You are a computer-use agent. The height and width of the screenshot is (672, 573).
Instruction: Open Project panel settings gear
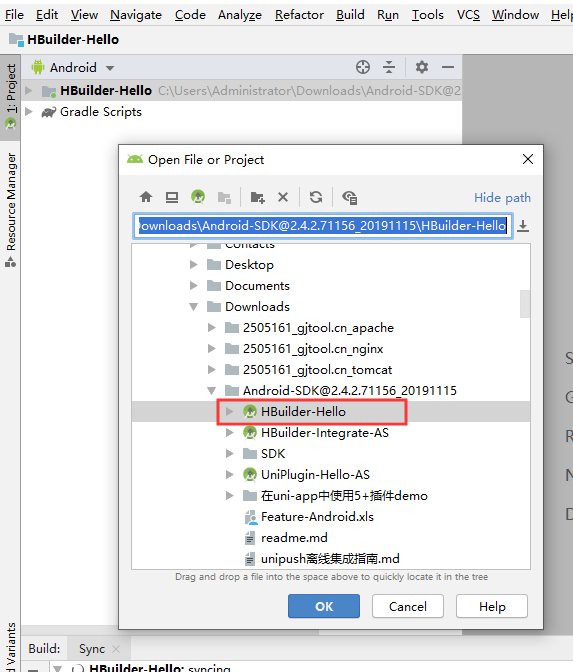click(422, 67)
